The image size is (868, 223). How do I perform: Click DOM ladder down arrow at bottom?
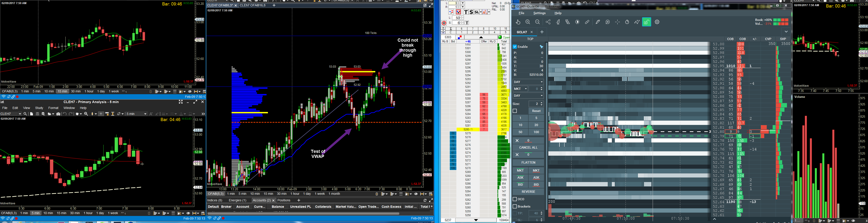click(x=476, y=220)
